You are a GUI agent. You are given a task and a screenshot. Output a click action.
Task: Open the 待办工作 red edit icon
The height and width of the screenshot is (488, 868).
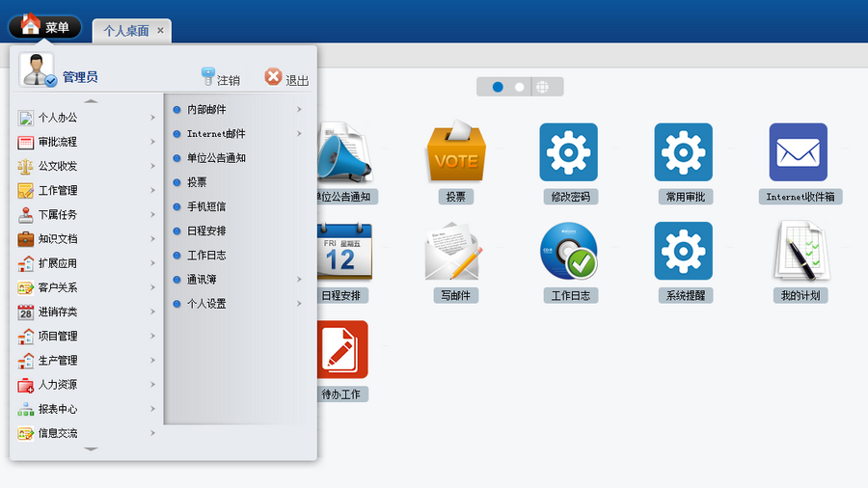coord(341,350)
